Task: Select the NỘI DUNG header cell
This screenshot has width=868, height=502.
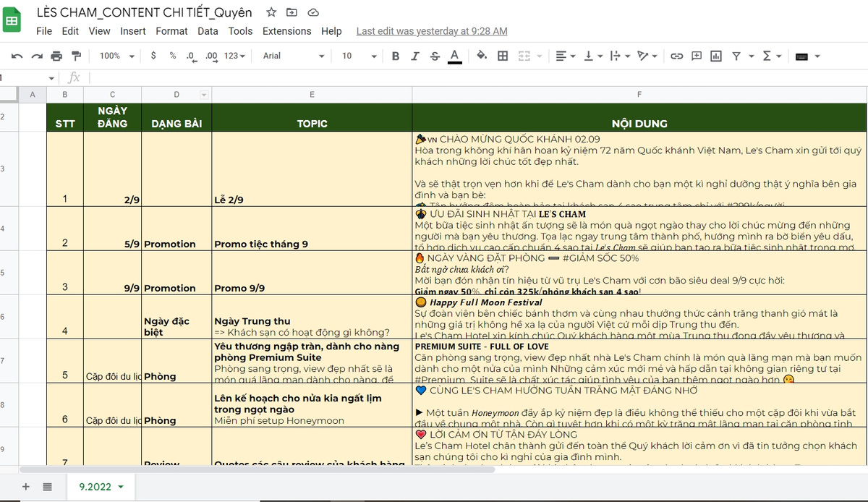Action: [x=639, y=117]
